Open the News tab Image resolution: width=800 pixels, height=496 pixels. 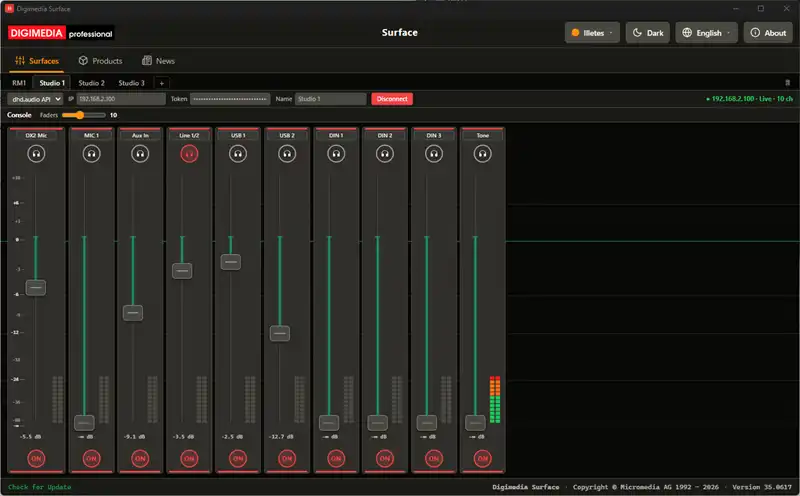point(158,61)
